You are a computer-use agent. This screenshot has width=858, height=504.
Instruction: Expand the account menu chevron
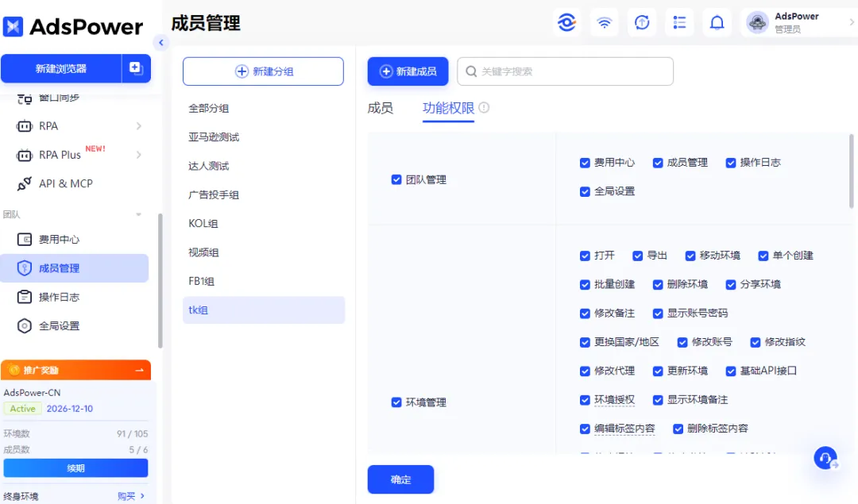click(x=852, y=22)
